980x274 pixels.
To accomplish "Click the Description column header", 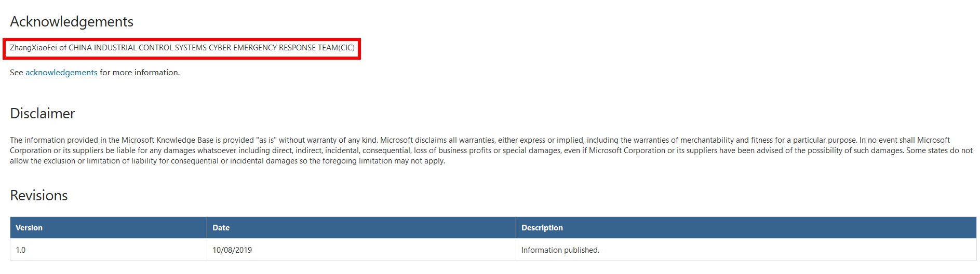I will (x=542, y=228).
